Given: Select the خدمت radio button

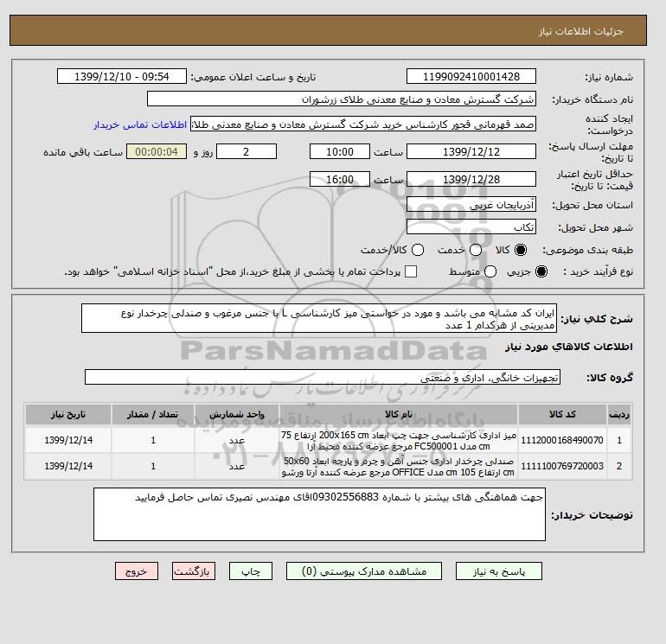Looking at the screenshot, I should 476,250.
